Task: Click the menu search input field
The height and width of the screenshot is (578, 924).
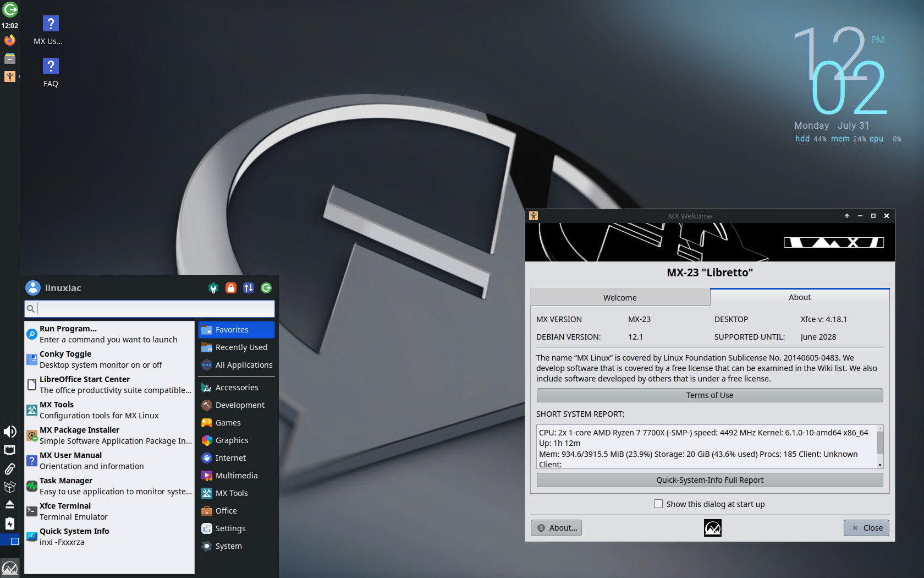Action: click(x=150, y=309)
